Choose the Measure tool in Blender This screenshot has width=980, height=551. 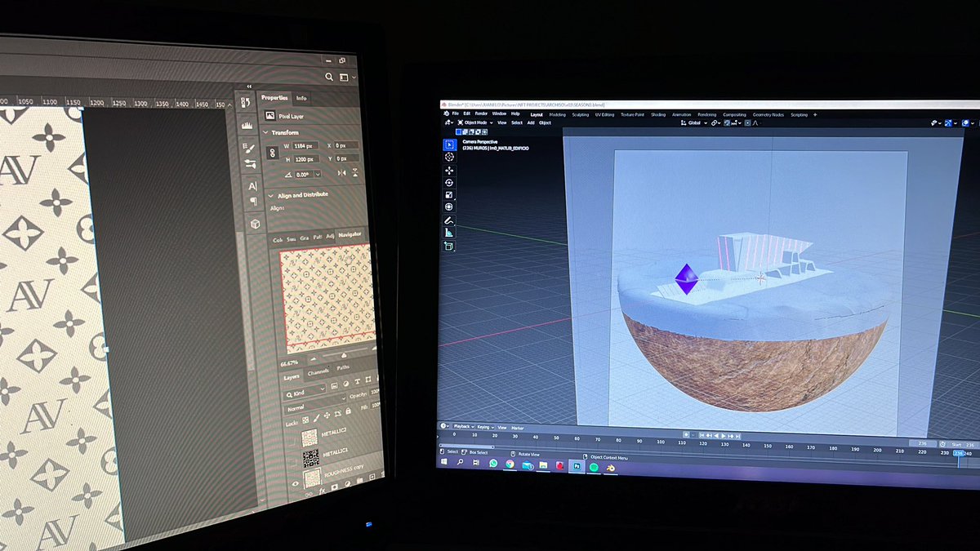pyautogui.click(x=449, y=233)
